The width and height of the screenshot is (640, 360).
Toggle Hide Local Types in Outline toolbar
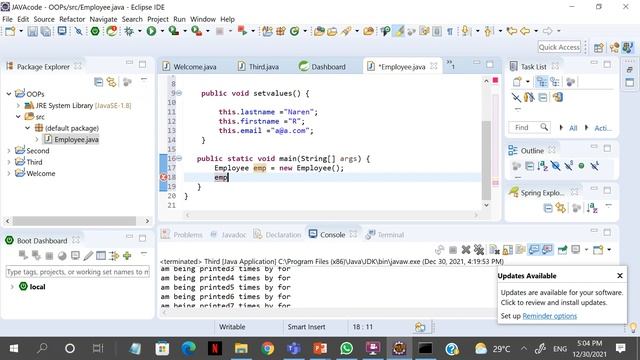tap(595, 166)
